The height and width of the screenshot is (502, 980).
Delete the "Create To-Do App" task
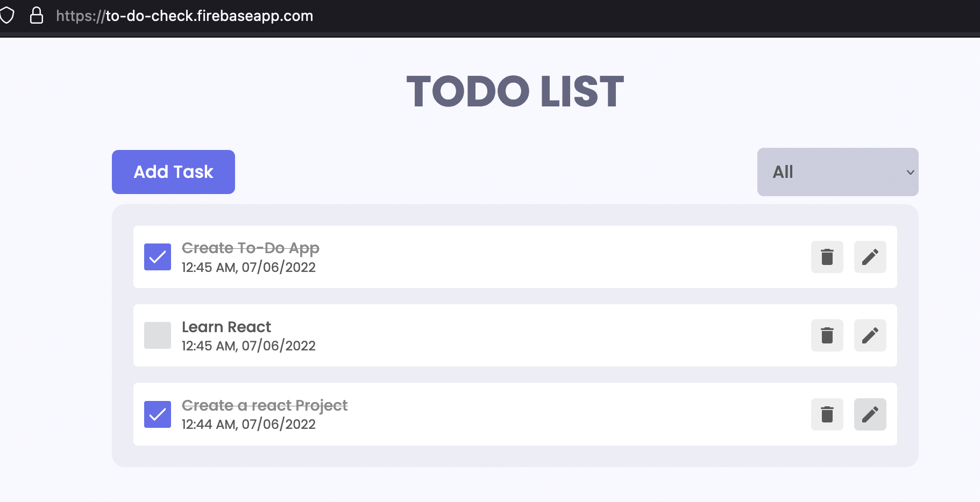[x=827, y=257]
